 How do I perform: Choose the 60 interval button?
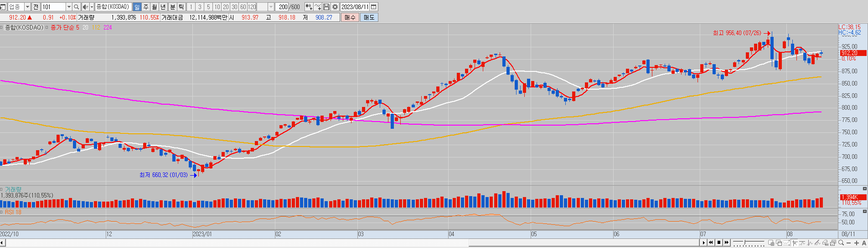click(x=243, y=7)
